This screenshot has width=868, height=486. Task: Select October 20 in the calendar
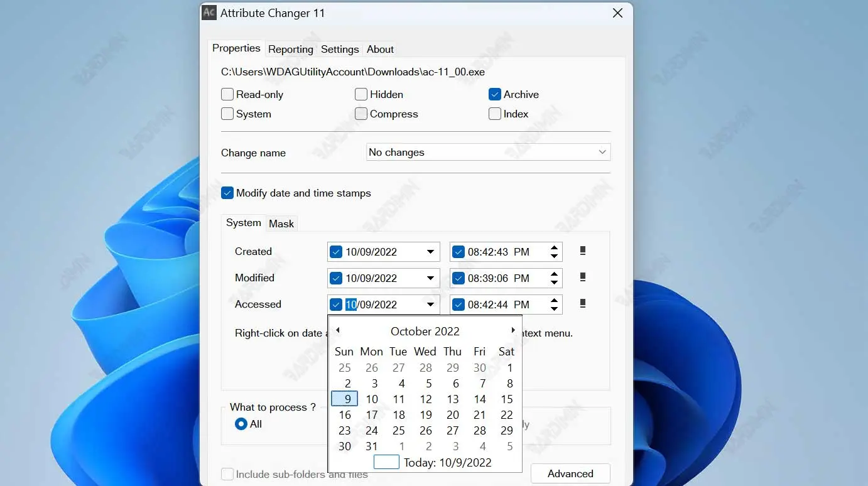click(453, 415)
